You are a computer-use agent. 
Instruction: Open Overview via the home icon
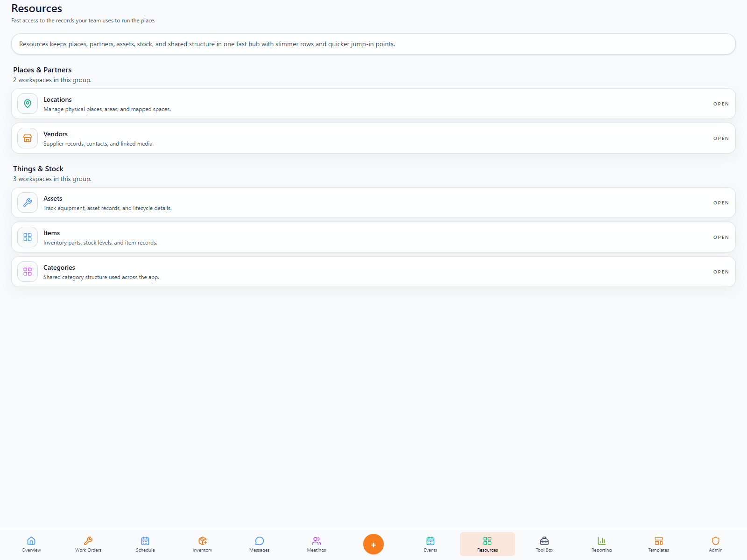point(31,540)
